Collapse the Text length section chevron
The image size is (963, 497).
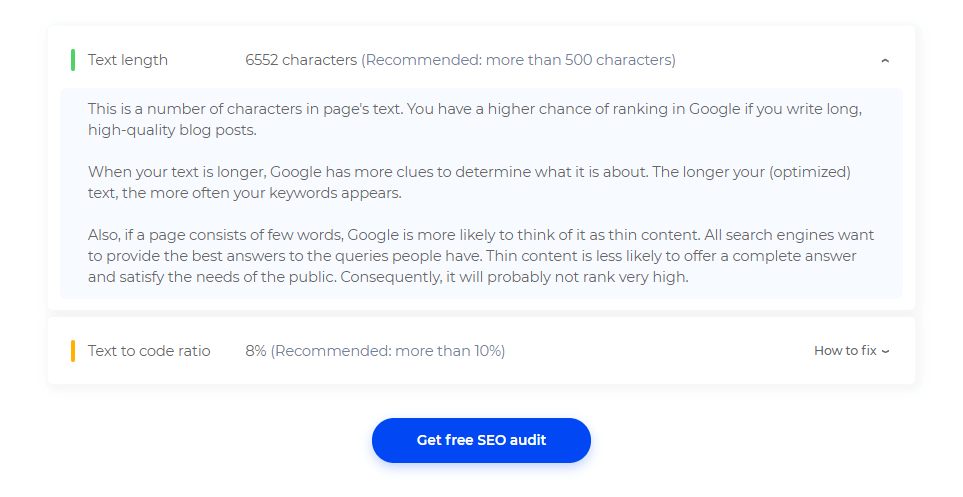(x=885, y=60)
